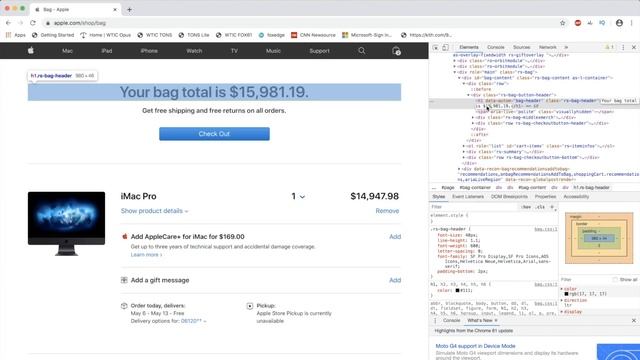This screenshot has width=640, height=360.
Task: Click the red adblock extension icon
Action: (578, 23)
